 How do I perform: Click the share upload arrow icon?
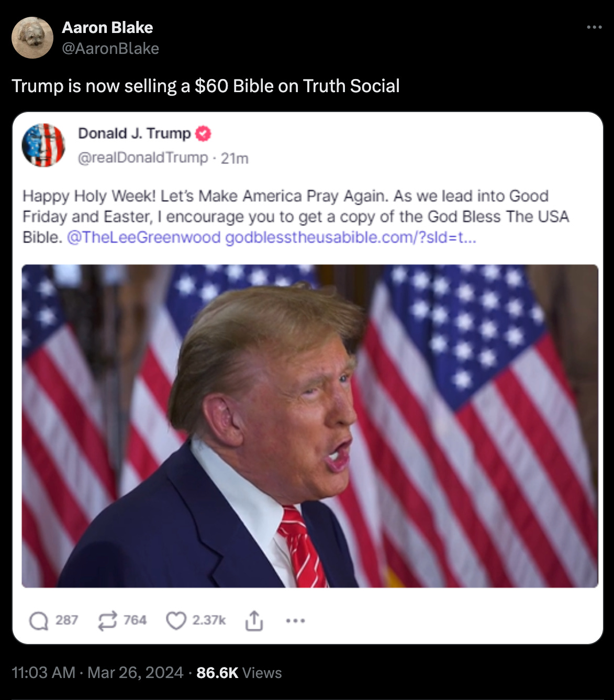tap(254, 621)
